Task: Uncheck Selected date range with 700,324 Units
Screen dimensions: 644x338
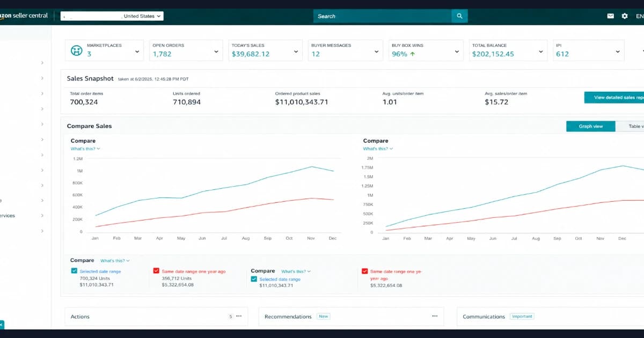Action: (x=74, y=271)
